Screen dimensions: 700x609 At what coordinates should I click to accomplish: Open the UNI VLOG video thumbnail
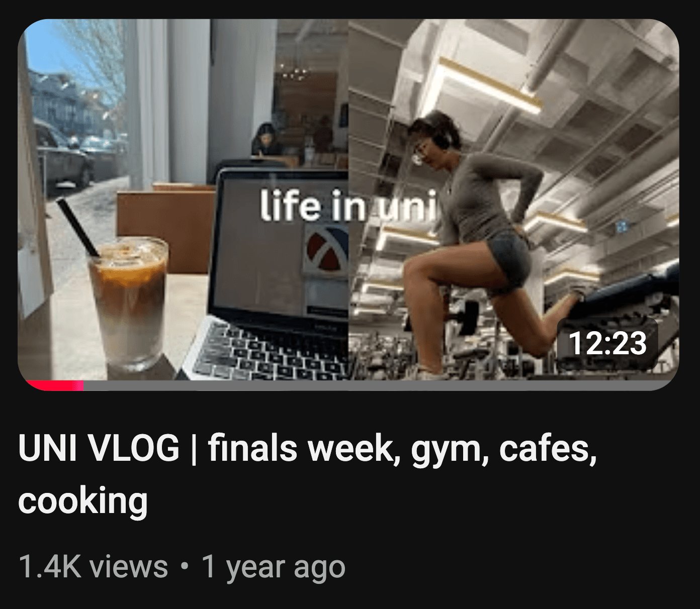[x=348, y=205]
